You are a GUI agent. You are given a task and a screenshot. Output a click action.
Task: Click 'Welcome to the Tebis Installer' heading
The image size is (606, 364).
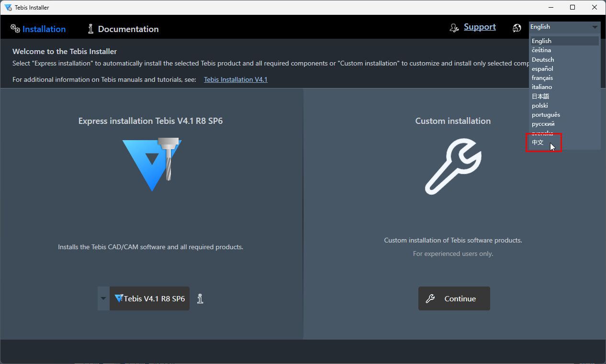click(x=65, y=51)
